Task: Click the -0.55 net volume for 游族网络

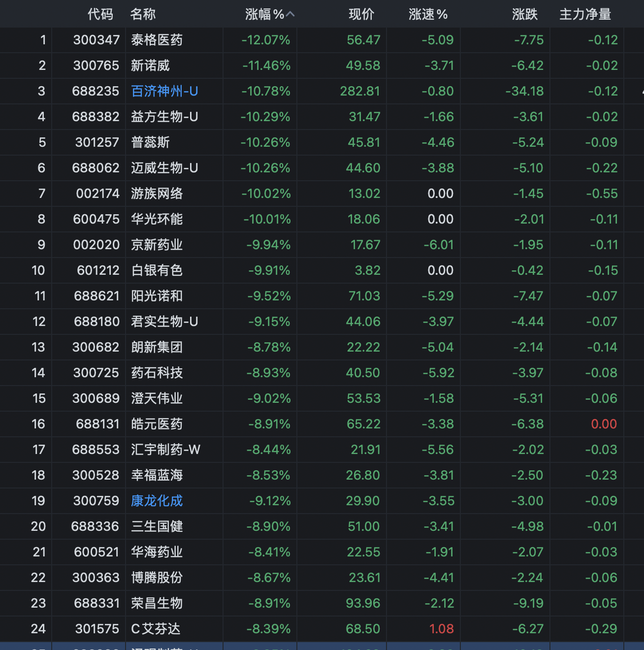Action: 602,194
